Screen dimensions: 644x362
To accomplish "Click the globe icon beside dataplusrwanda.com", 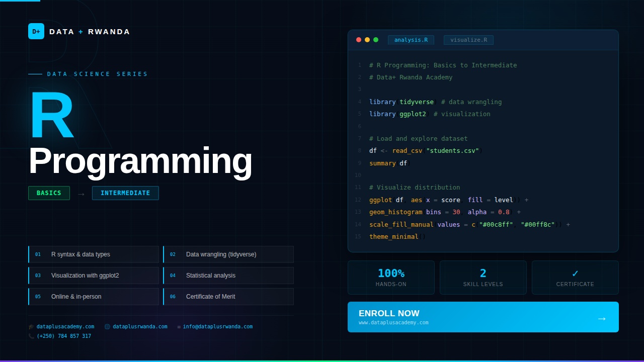I will coord(107,327).
